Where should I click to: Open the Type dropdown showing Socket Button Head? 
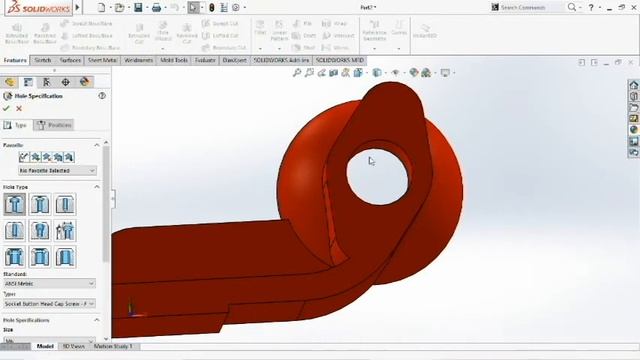(x=49, y=304)
